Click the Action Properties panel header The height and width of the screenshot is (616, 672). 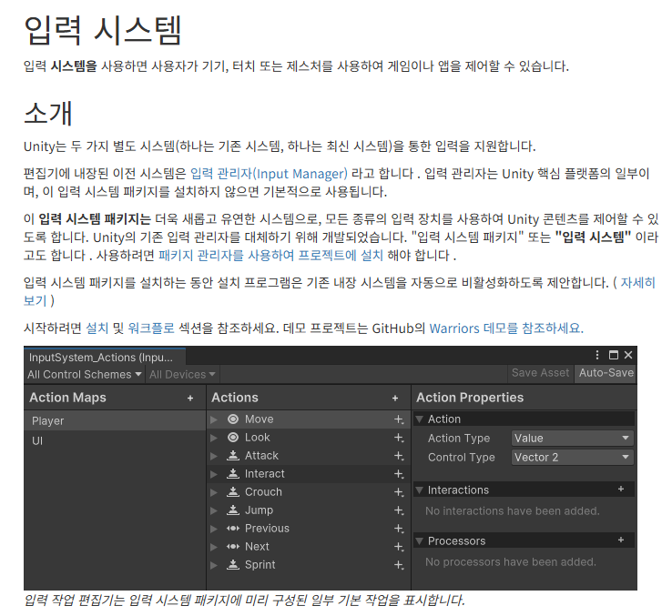pos(470,398)
